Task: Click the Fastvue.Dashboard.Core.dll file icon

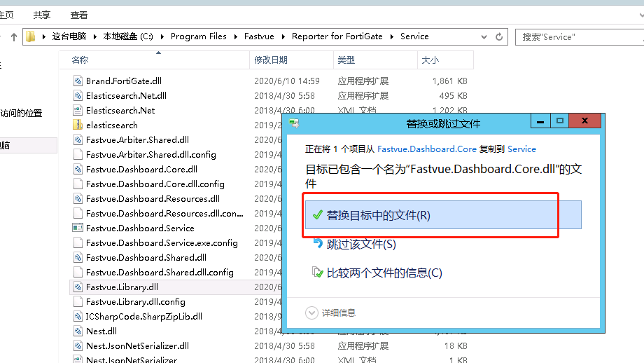Action: click(78, 170)
